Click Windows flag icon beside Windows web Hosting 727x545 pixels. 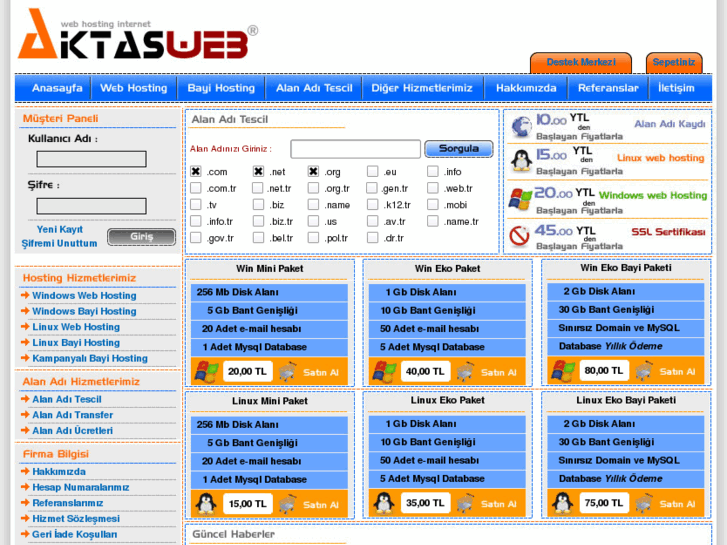520,199
